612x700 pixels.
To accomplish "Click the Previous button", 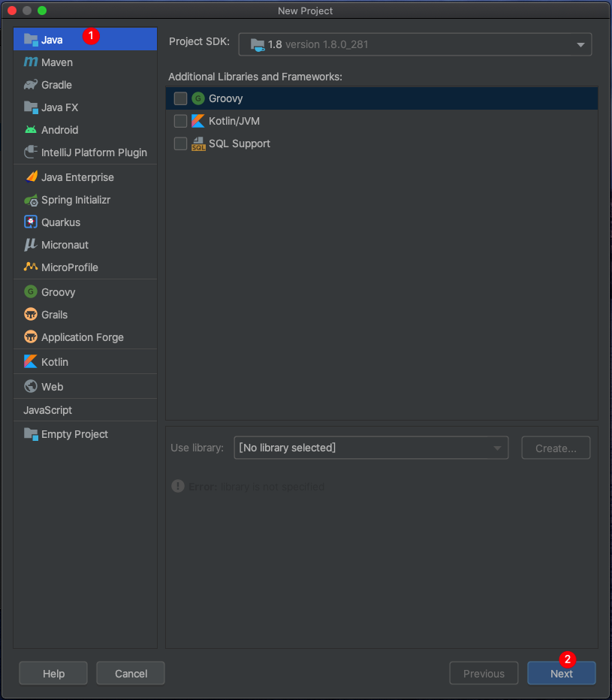I will point(484,673).
